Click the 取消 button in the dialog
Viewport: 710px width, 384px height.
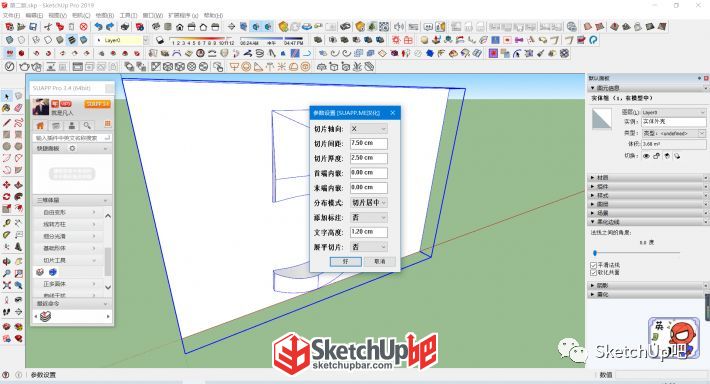(380, 262)
